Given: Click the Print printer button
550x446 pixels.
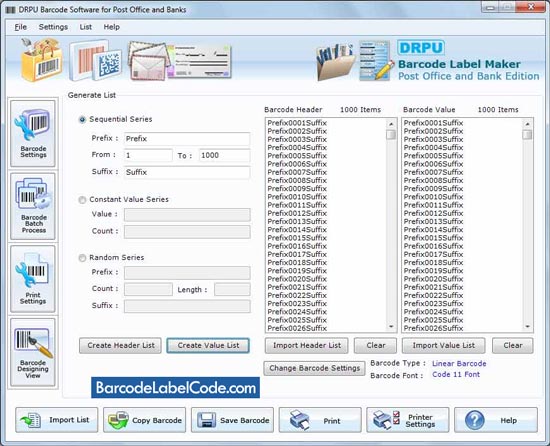Looking at the screenshot, I should click(320, 420).
